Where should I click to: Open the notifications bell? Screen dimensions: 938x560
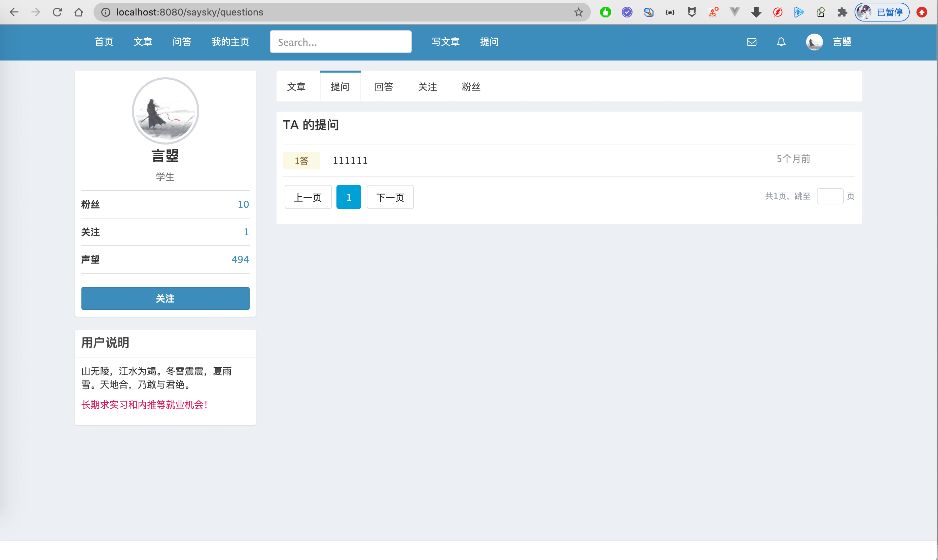point(781,42)
